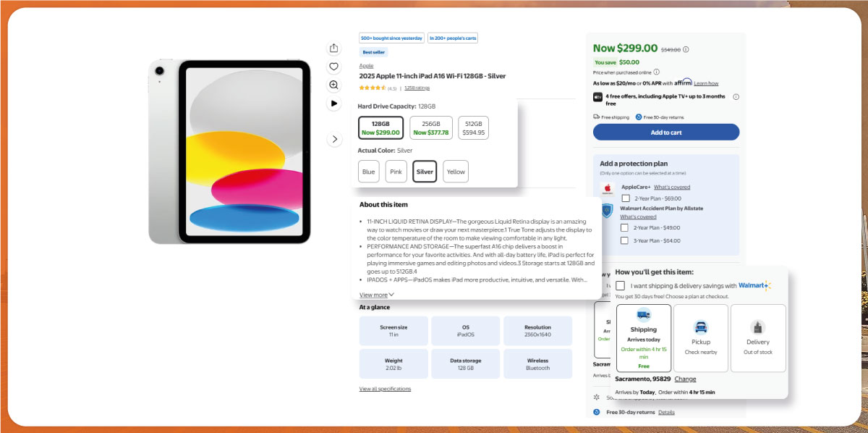
Task: Check Allstate 2-Year Plan $49.00
Action: [624, 227]
